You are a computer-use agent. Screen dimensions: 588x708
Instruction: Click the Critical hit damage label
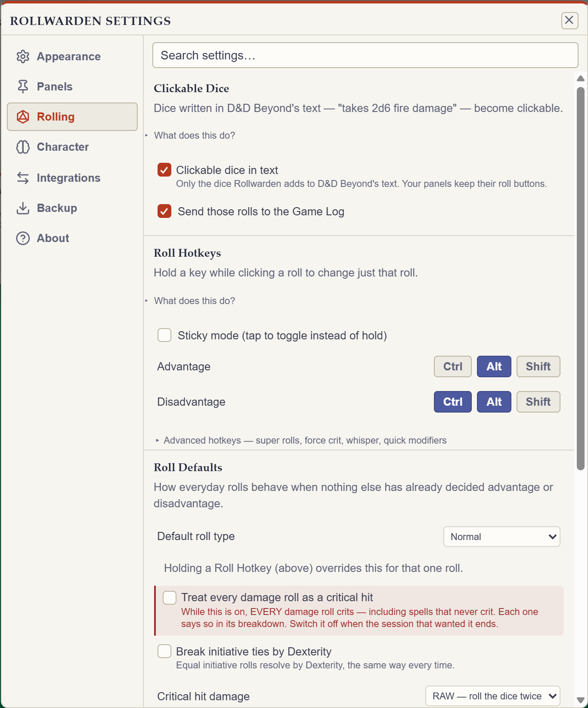pyautogui.click(x=203, y=696)
